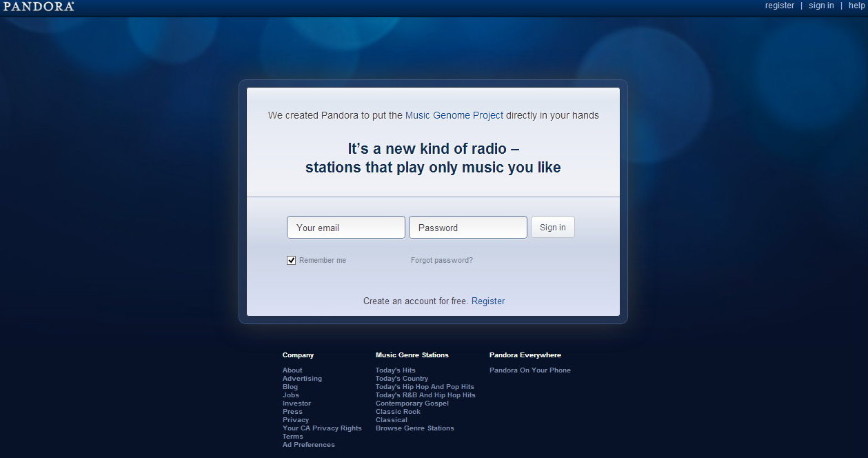Open the register link in top bar
Image resolution: width=868 pixels, height=458 pixels.
(780, 6)
